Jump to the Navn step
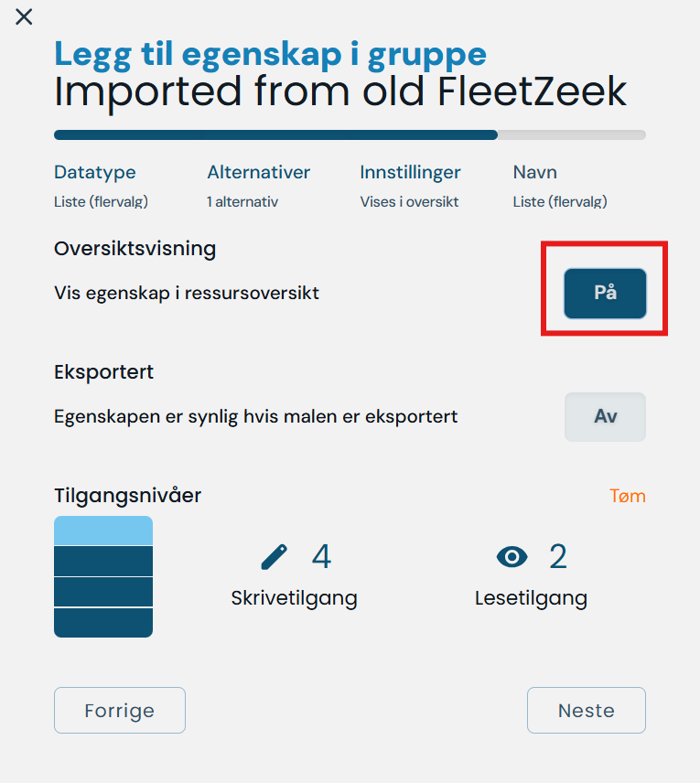The image size is (700, 783). pos(535,172)
